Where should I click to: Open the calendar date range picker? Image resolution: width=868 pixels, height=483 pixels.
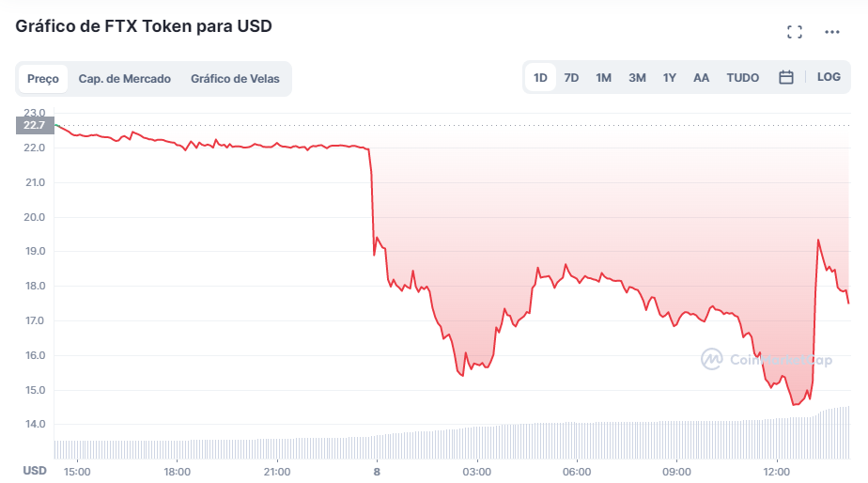pos(786,78)
